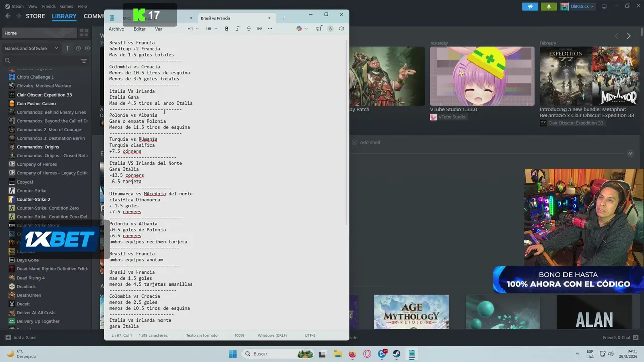Toggle italic formatting in Notepad
The height and width of the screenshot is (362, 644).
tap(237, 29)
